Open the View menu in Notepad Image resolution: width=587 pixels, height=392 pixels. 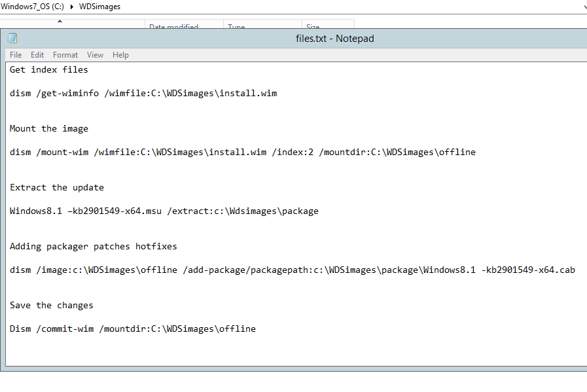click(x=95, y=55)
